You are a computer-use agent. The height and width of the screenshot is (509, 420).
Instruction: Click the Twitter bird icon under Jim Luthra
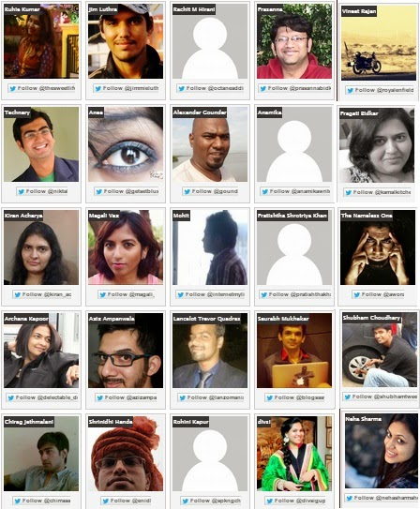(x=98, y=88)
